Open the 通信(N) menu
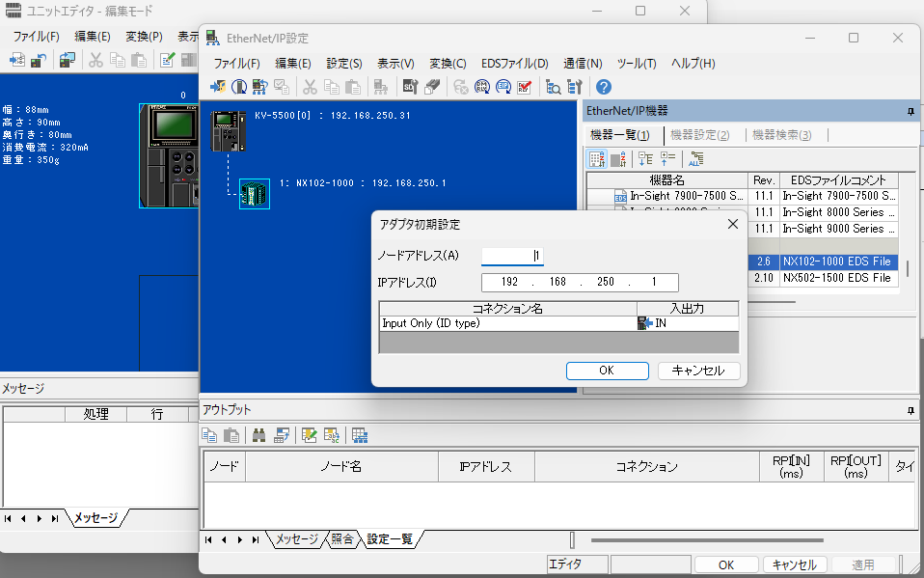 point(583,63)
